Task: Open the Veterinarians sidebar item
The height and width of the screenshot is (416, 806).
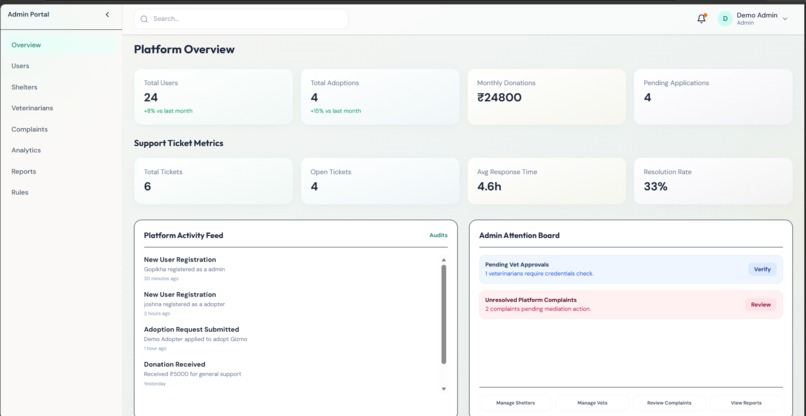Action: 61,108
